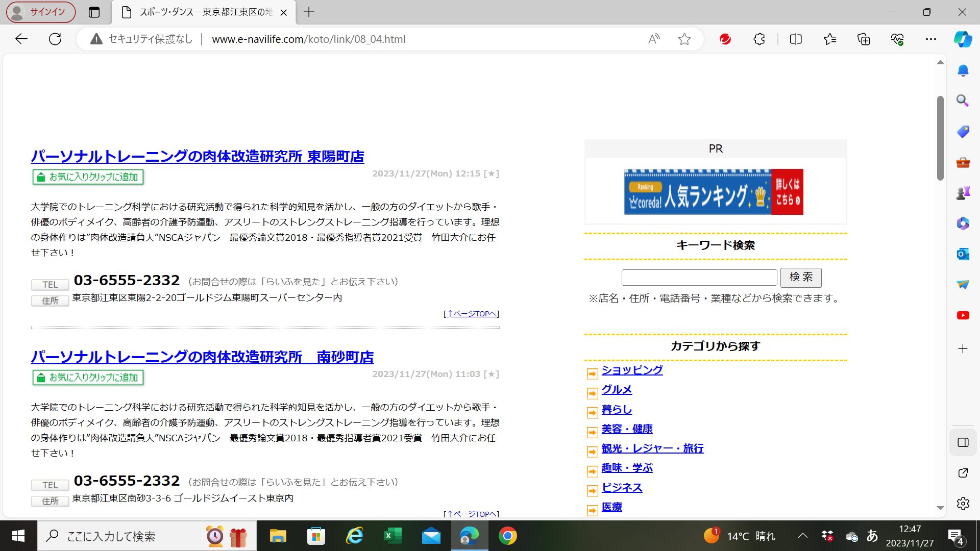Toggle Japanese IME あ indicator
The image size is (980, 551).
coord(872,536)
